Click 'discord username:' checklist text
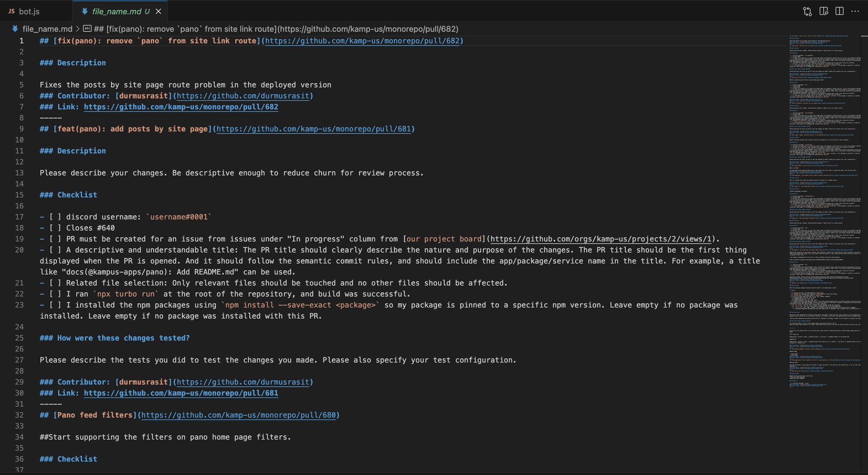The image size is (868, 475). [104, 217]
